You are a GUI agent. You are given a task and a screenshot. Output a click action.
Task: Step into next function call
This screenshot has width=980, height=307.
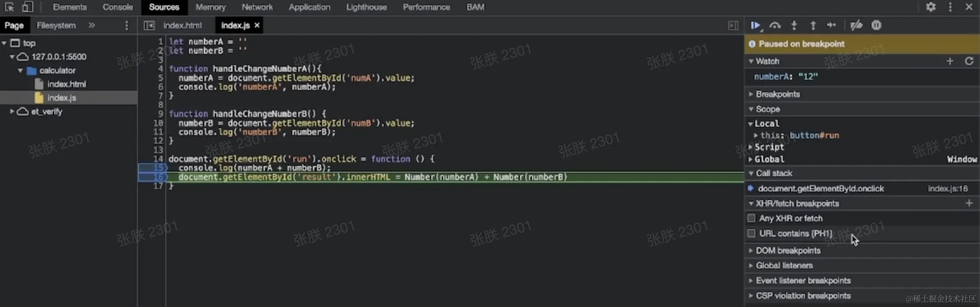click(x=794, y=26)
